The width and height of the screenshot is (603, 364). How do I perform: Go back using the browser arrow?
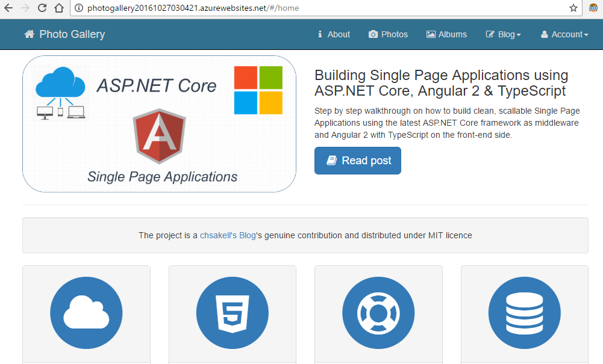(8, 8)
